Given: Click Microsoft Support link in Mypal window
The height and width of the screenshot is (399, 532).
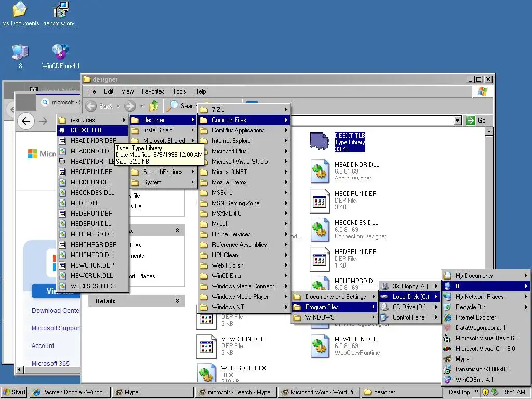Looking at the screenshot, I should pyautogui.click(x=56, y=328).
